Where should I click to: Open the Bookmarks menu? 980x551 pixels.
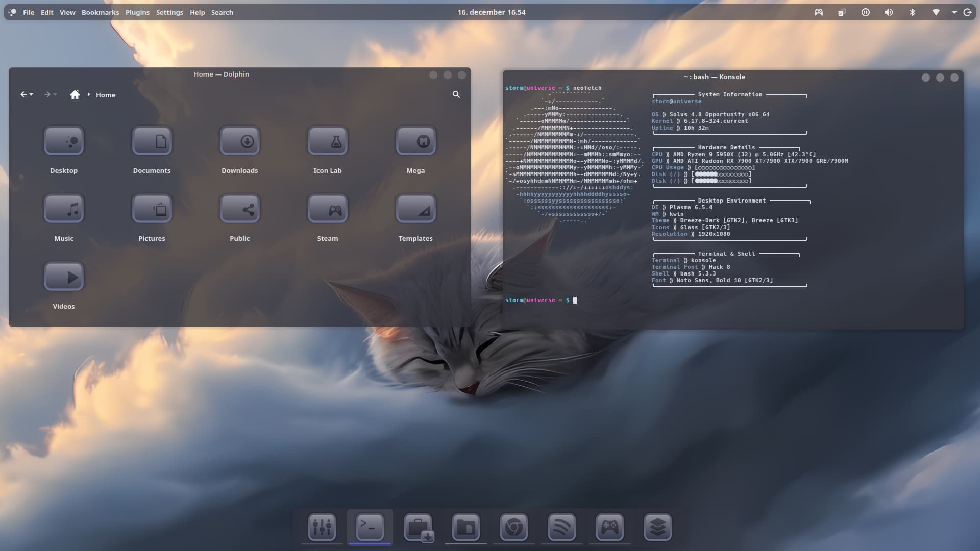(x=100, y=12)
